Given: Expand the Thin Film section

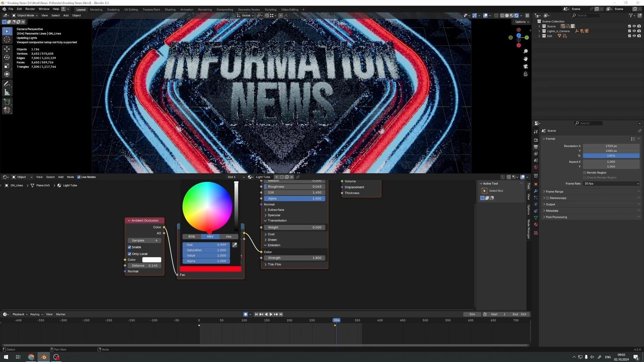Looking at the screenshot, I should pyautogui.click(x=274, y=264).
